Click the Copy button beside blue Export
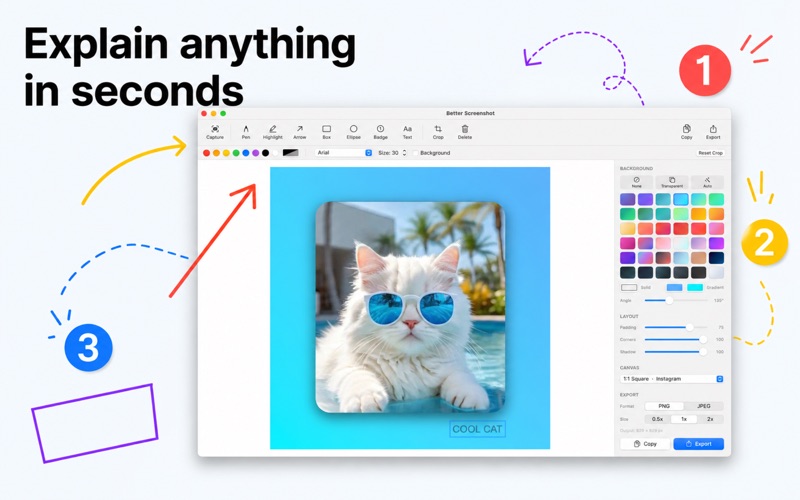The height and width of the screenshot is (500, 800). 645,444
